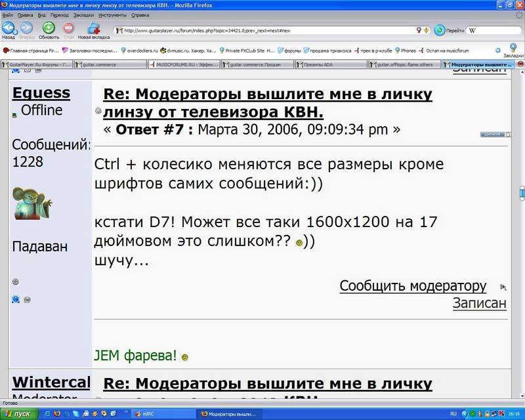Switch to the MUSICFORUMS.RU tab
525x420 pixels.
184,64
